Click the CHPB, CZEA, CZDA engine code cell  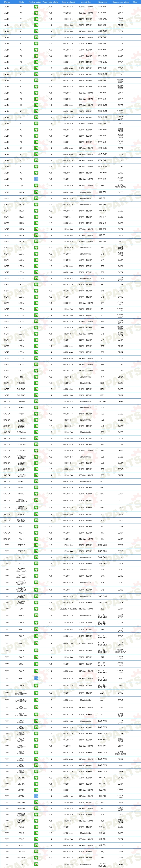tap(120, 186)
